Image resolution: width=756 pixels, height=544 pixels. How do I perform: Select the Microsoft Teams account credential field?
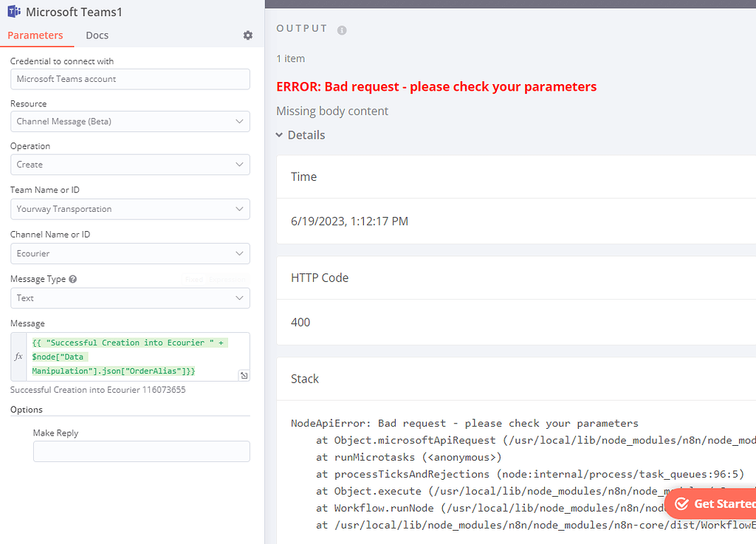tap(130, 78)
